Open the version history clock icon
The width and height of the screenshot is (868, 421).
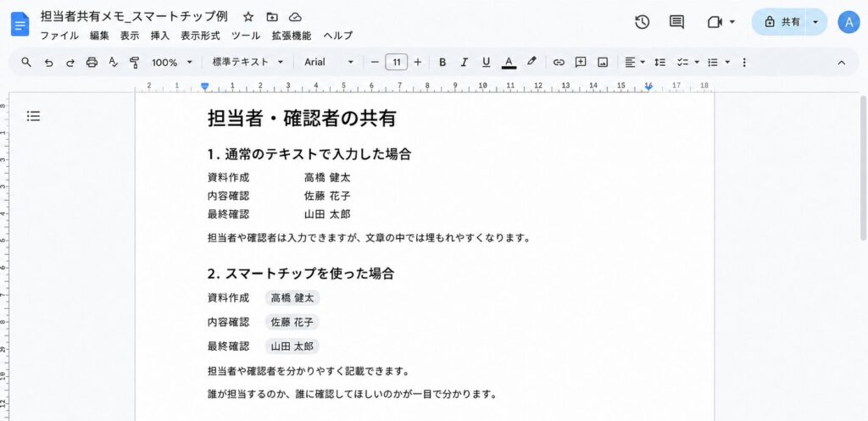click(x=642, y=22)
